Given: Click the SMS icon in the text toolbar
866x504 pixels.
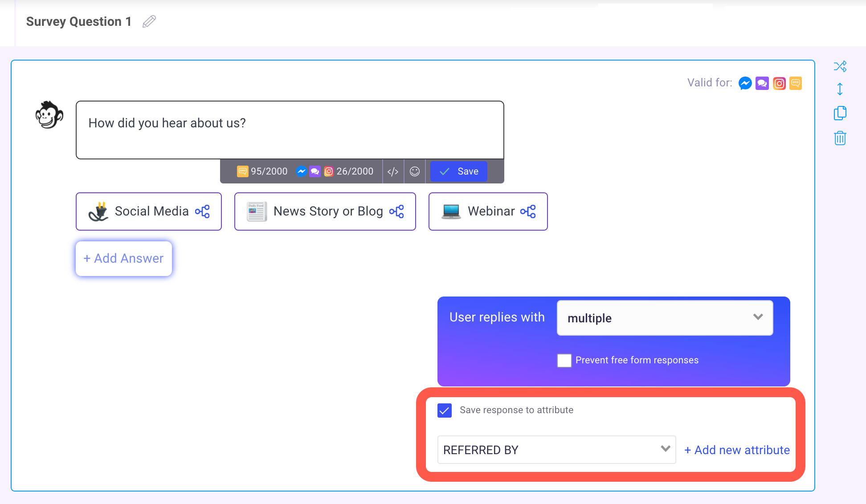Looking at the screenshot, I should coord(243,171).
